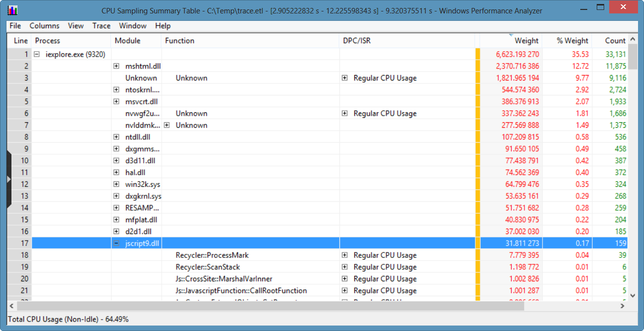Image resolution: width=644 pixels, height=331 pixels.
Task: Expand Regular CPU Usage for Recycler::ScanStack
Action: pos(345,267)
